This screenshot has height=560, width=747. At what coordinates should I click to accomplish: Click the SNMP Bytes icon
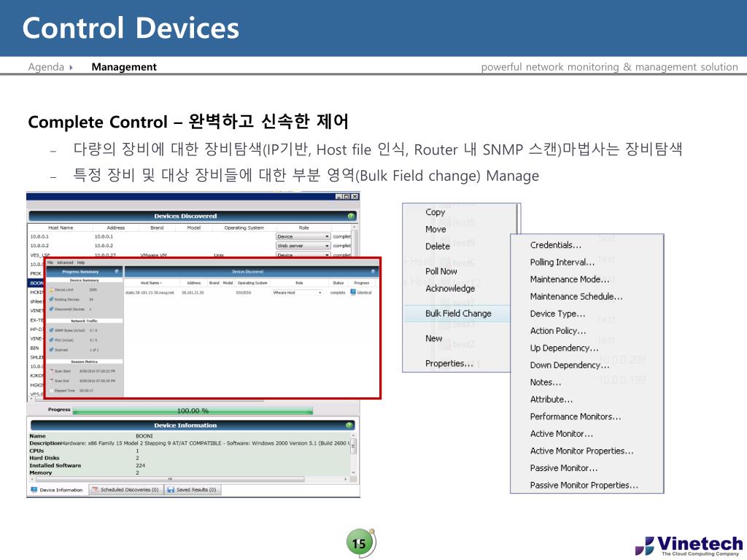coord(52,330)
